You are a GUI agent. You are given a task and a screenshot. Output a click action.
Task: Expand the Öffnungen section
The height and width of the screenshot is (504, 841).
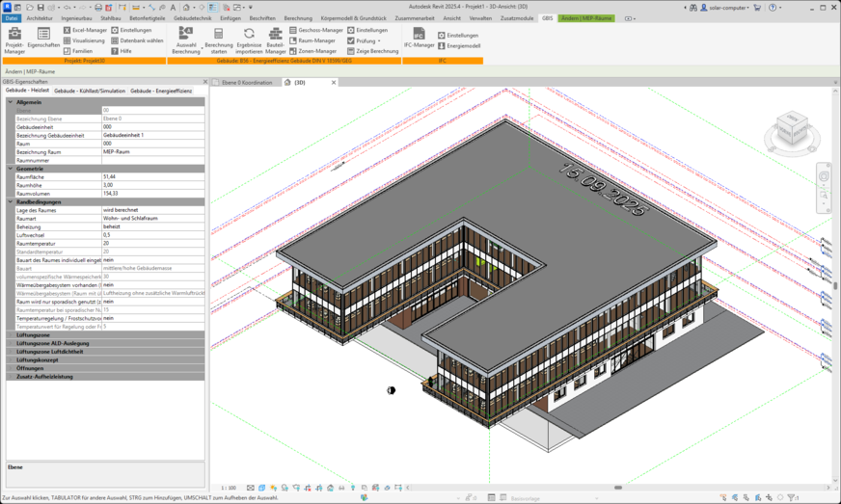point(11,368)
